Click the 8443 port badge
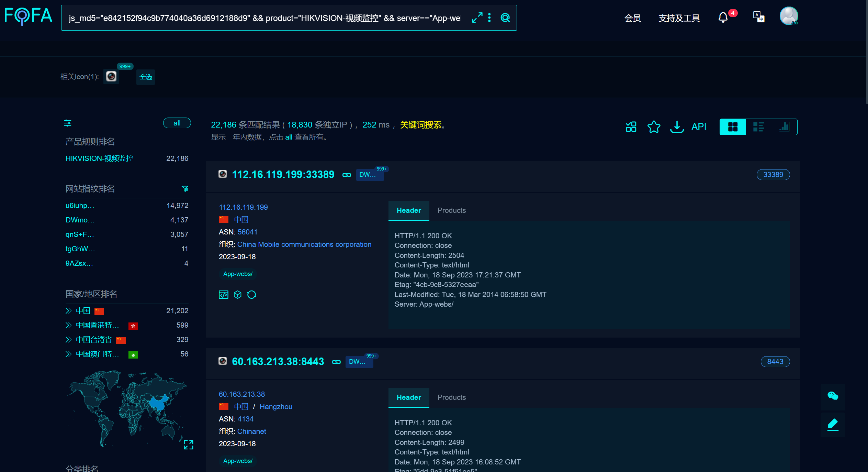This screenshot has width=868, height=472. (775, 362)
